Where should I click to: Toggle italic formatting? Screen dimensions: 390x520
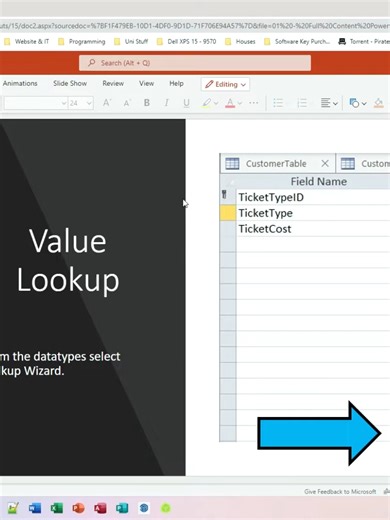tap(166, 103)
